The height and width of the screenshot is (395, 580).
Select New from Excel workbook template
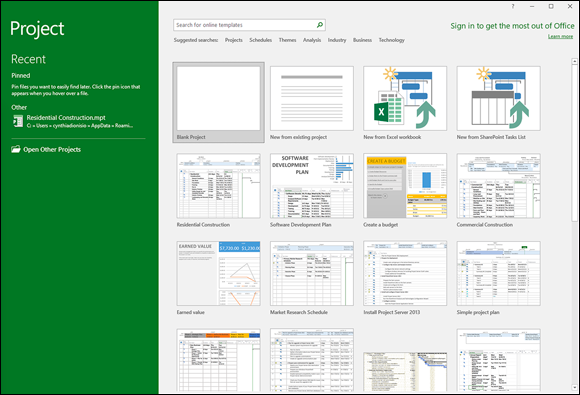[x=405, y=102]
